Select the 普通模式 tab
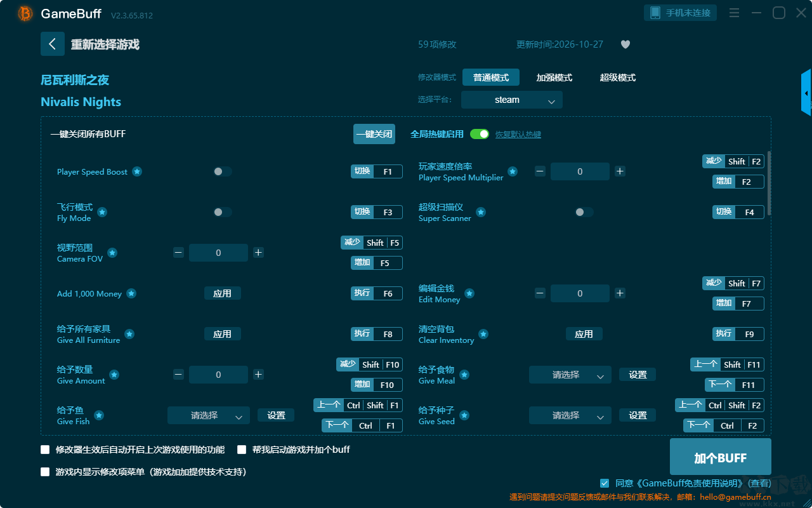Image resolution: width=812 pixels, height=508 pixels. (x=491, y=77)
